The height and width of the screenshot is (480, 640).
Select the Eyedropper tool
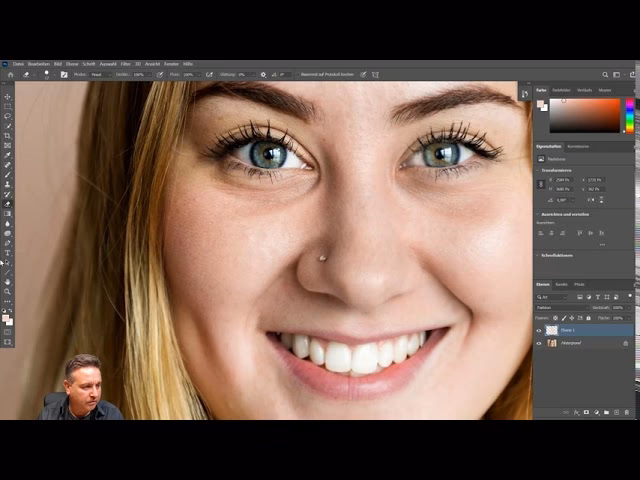click(8, 155)
